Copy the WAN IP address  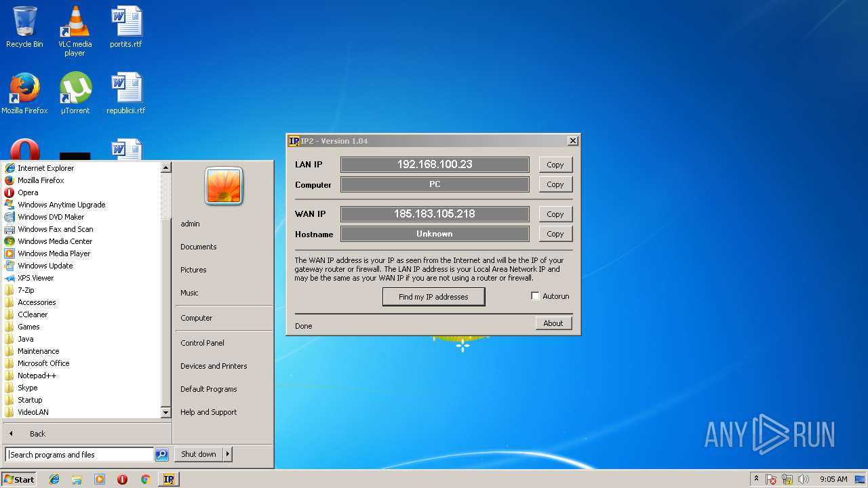point(555,214)
